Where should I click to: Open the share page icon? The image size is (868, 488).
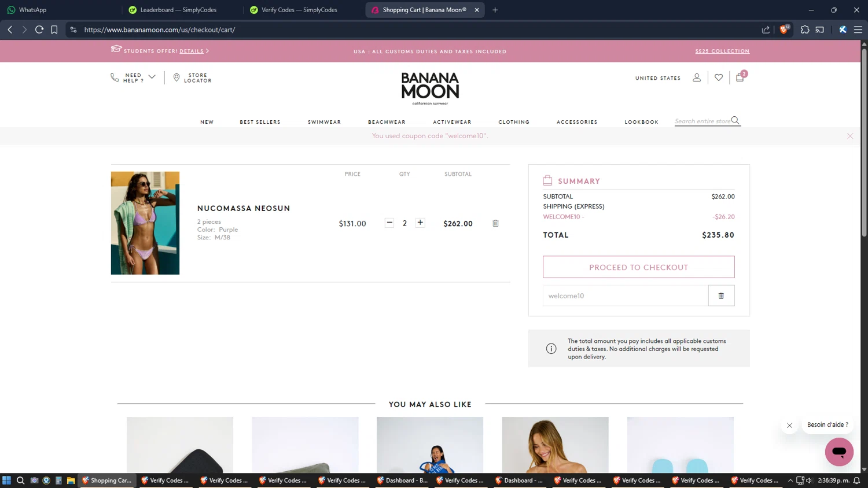pyautogui.click(x=766, y=29)
